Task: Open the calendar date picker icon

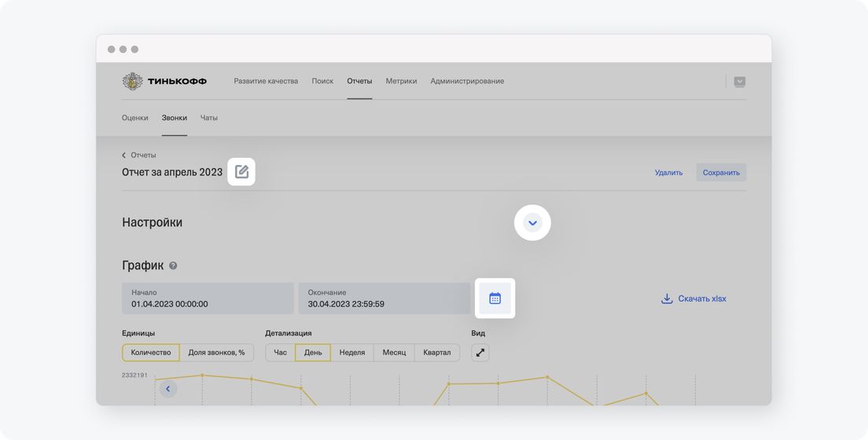Action: point(495,299)
